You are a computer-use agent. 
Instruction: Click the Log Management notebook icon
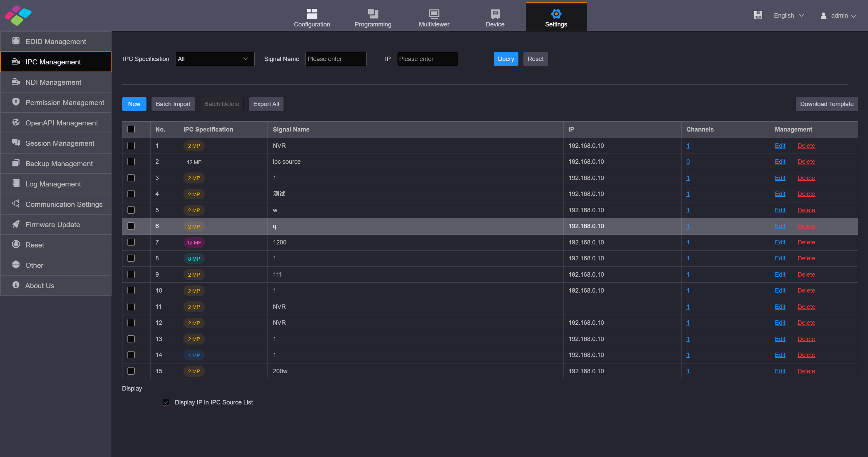(x=16, y=183)
